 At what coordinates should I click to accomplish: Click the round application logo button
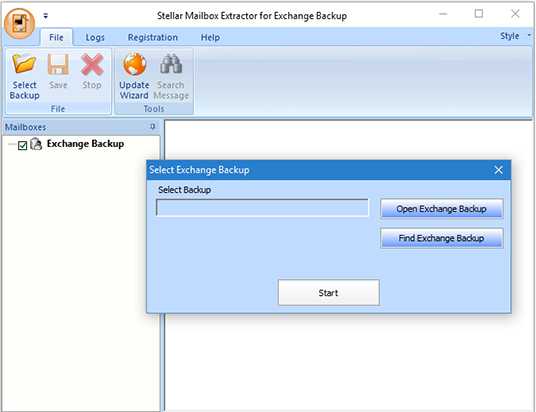coord(19,24)
